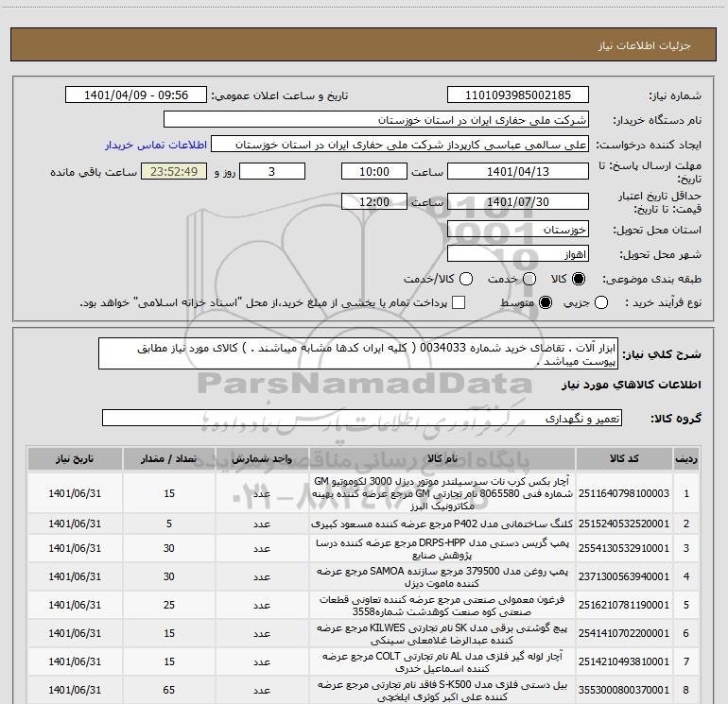
Task: Click the remaining time countdown 23:52:49
Action: point(174,171)
